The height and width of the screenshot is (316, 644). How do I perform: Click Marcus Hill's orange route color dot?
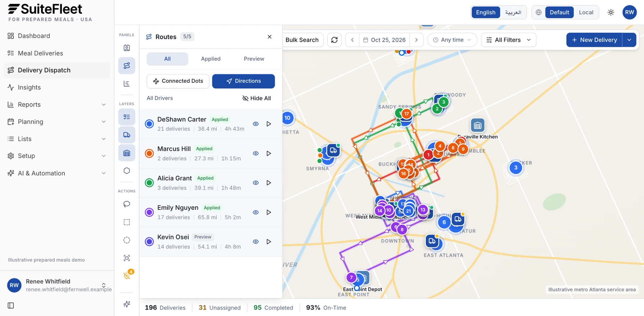(149, 153)
